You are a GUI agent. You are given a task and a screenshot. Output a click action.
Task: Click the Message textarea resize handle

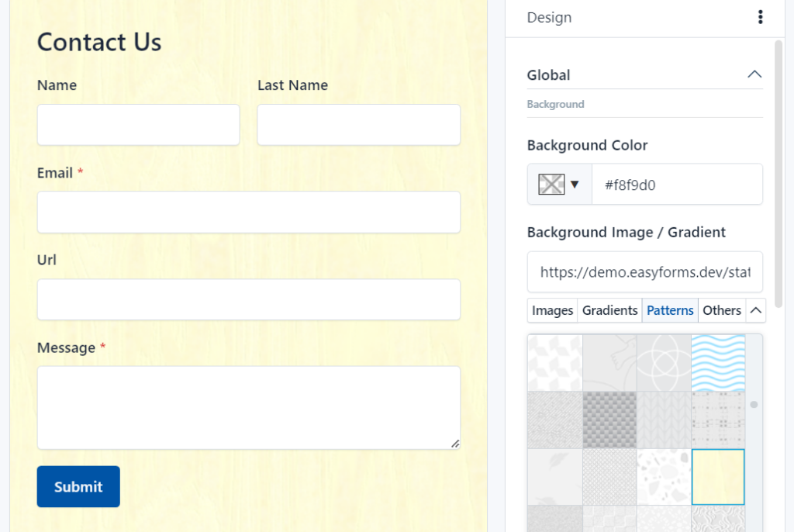point(455,444)
